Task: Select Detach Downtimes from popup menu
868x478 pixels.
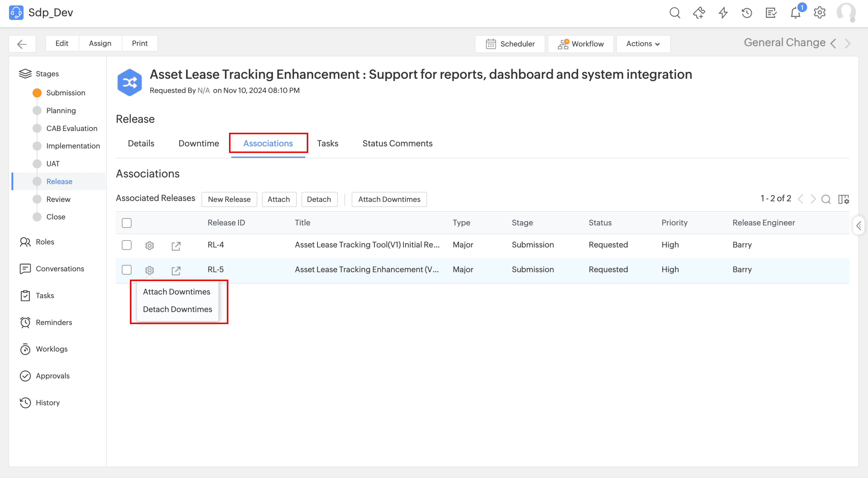Action: coord(177,309)
